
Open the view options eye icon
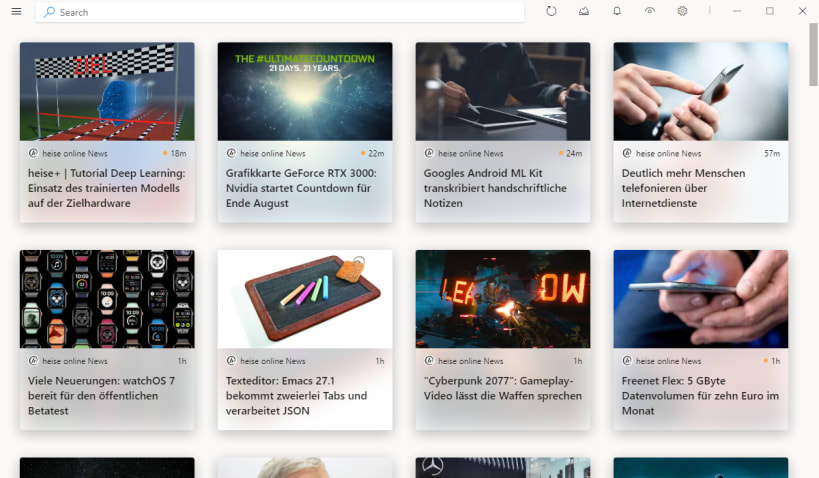click(x=650, y=11)
